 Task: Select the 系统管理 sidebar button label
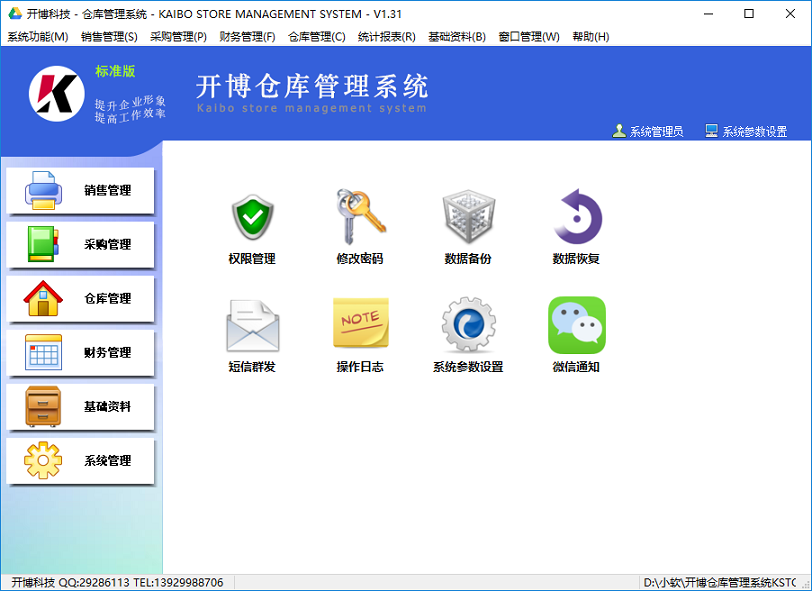tap(108, 460)
